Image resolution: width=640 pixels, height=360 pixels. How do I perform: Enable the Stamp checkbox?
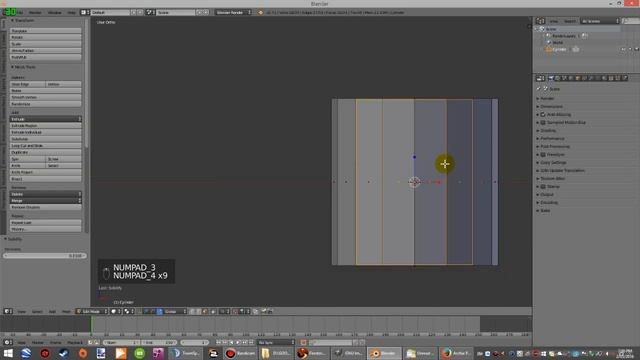(x=543, y=187)
